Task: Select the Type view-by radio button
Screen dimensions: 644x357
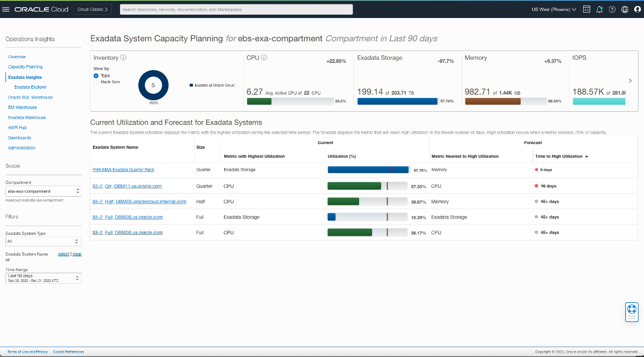Action: (x=96, y=76)
